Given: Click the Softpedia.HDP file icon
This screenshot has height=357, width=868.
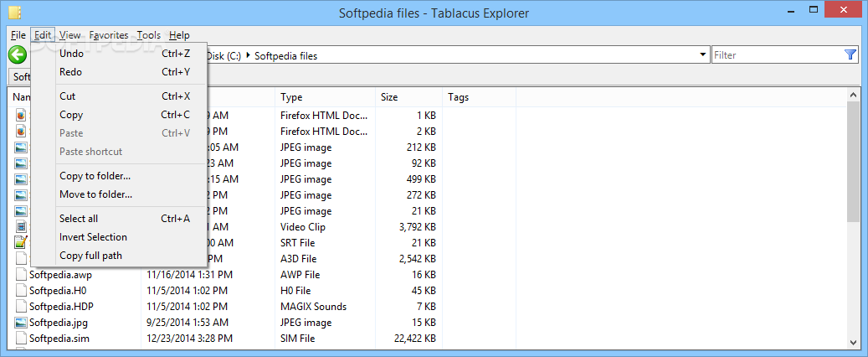Looking at the screenshot, I should [21, 307].
